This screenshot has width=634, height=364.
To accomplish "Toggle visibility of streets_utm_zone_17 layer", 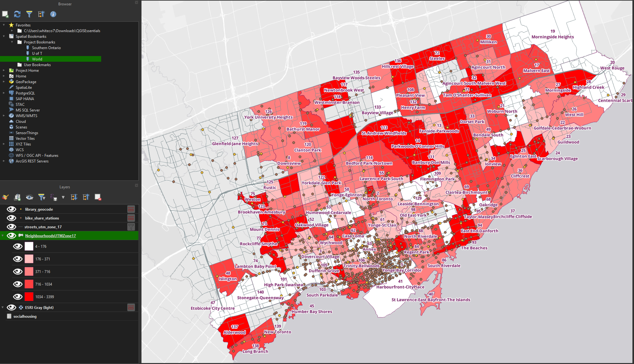I will [x=12, y=227].
